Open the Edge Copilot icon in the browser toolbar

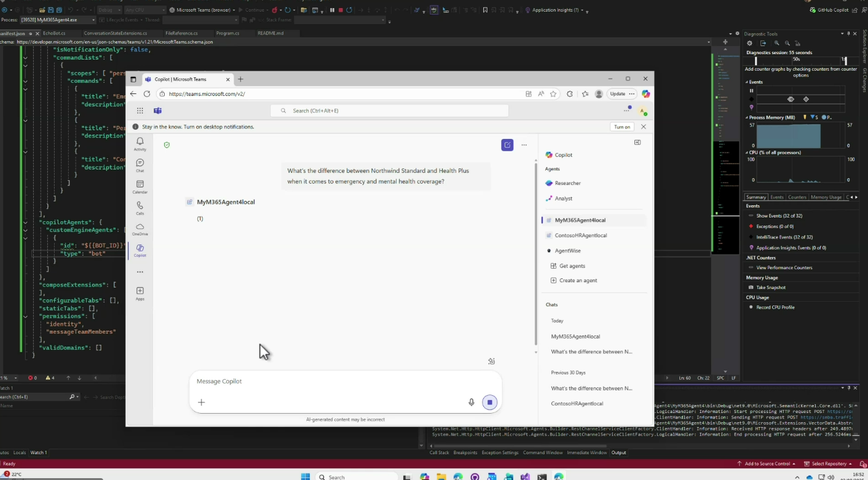(645, 94)
